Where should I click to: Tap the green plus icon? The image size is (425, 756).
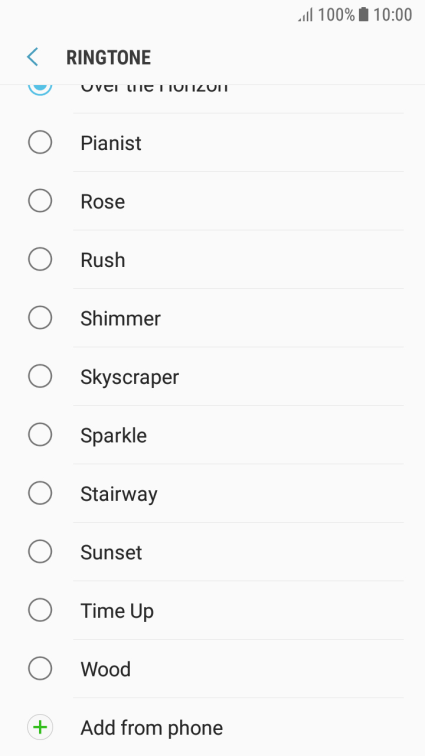40,727
